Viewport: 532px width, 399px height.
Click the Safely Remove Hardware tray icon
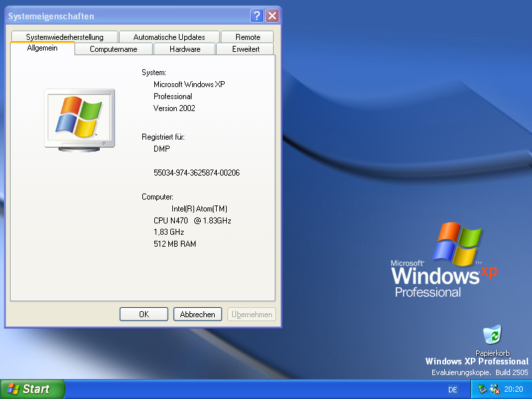[x=482, y=388]
